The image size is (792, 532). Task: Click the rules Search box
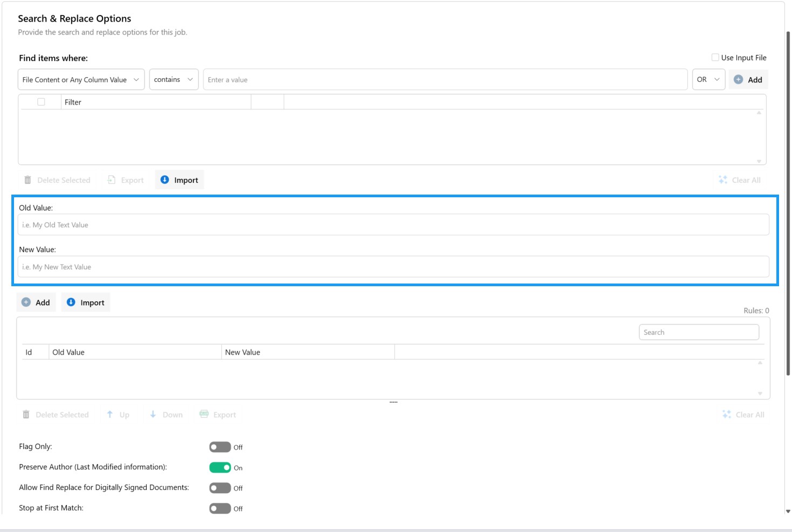pos(699,332)
